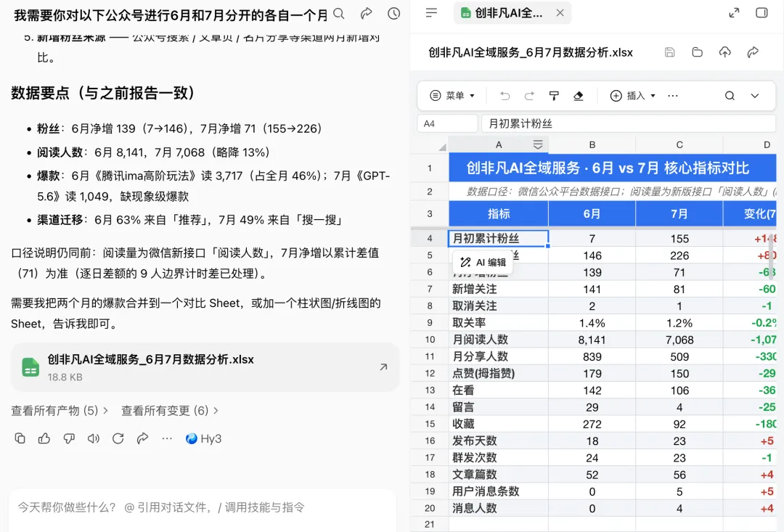Click the 7月 column header cell
This screenshot has width=784, height=532.
(679, 214)
